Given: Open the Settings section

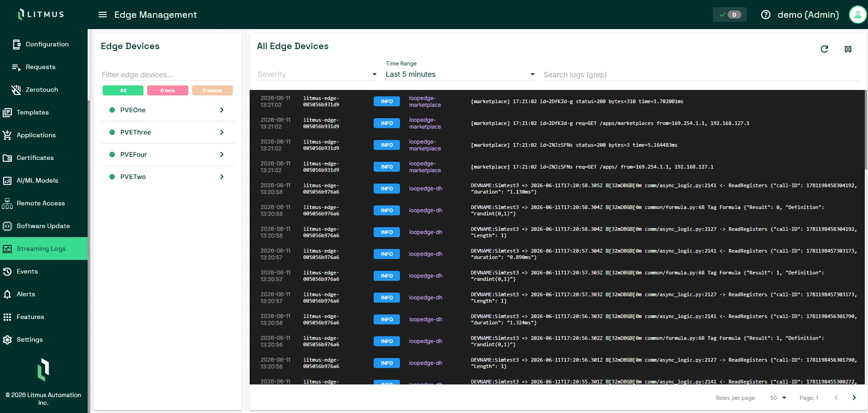Looking at the screenshot, I should pos(30,339).
